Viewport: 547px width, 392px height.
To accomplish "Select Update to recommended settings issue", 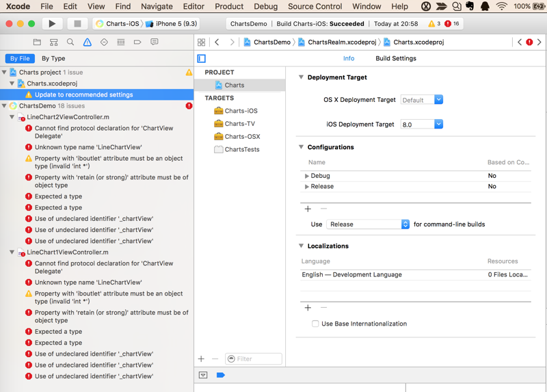I will (97, 94).
